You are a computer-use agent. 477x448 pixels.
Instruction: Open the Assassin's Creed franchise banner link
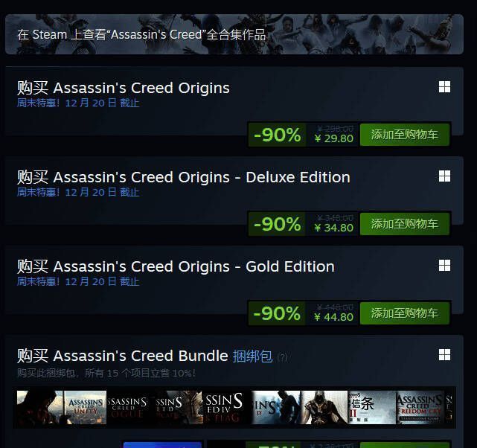click(141, 34)
